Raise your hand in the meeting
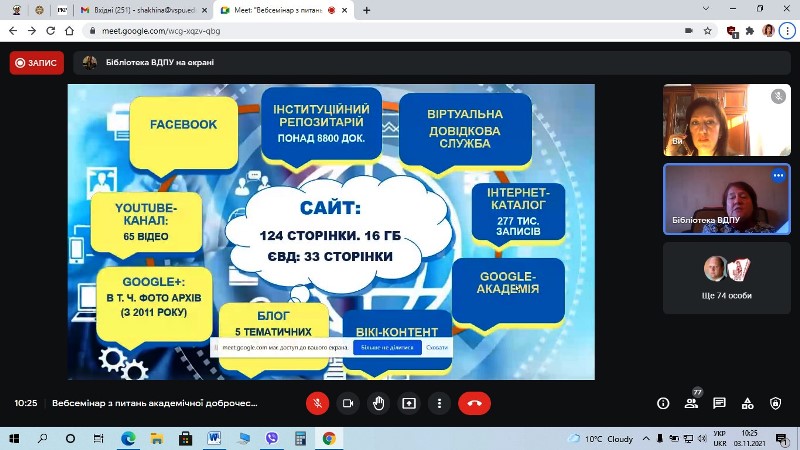Viewport: 800px width, 450px height. [379, 403]
